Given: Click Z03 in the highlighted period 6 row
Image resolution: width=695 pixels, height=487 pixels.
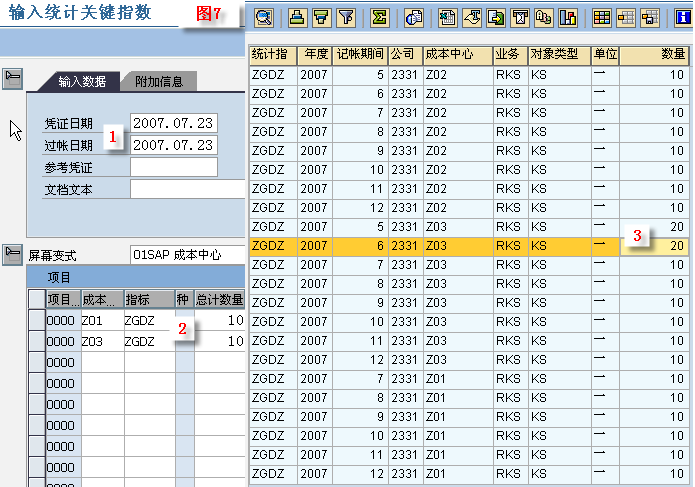Looking at the screenshot, I should 457,246.
